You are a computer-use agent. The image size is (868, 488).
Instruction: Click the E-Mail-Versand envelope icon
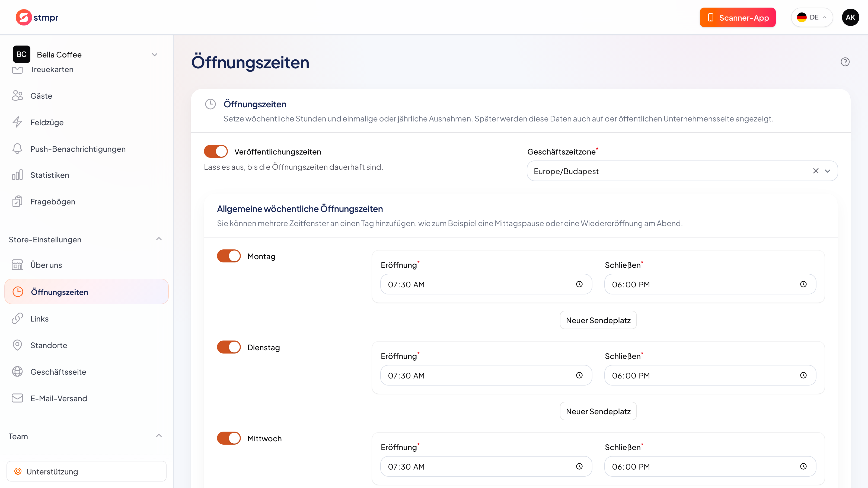(x=17, y=398)
